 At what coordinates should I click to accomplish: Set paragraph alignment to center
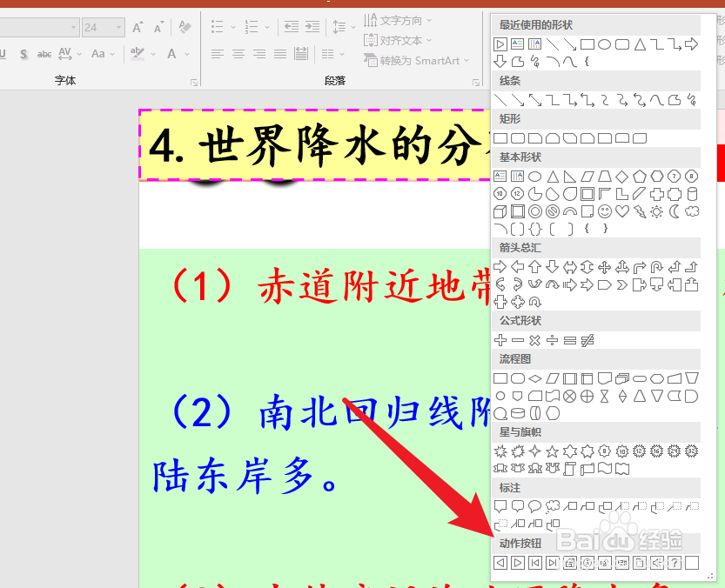tap(238, 54)
